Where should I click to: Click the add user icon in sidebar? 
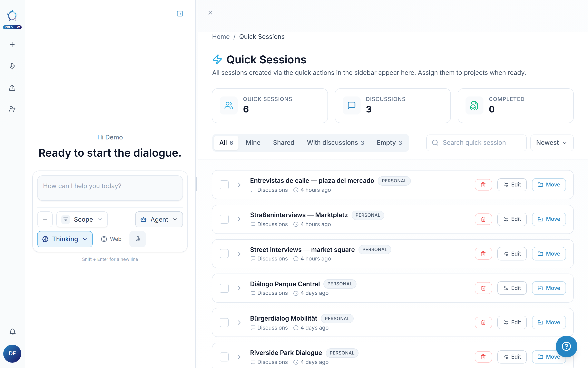pos(12,109)
